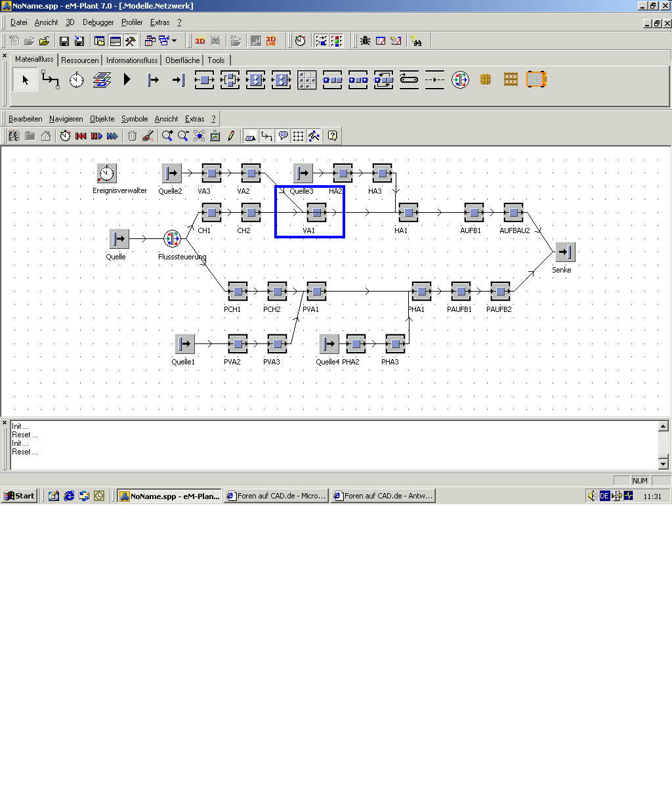Screen dimensions: 672x788
Task: Choose the Netzwerk layered-sheets toolbox icon
Action: [102, 80]
